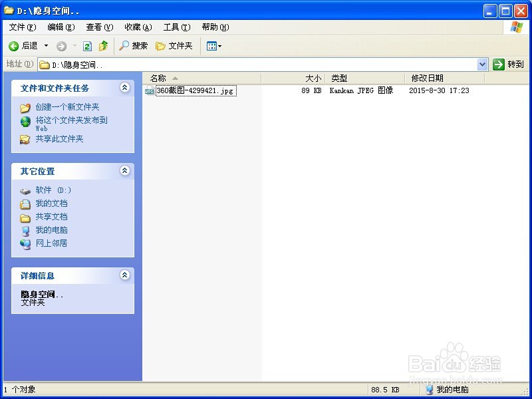
Task: Collapse the 详细信息 panel
Action: 125,275
